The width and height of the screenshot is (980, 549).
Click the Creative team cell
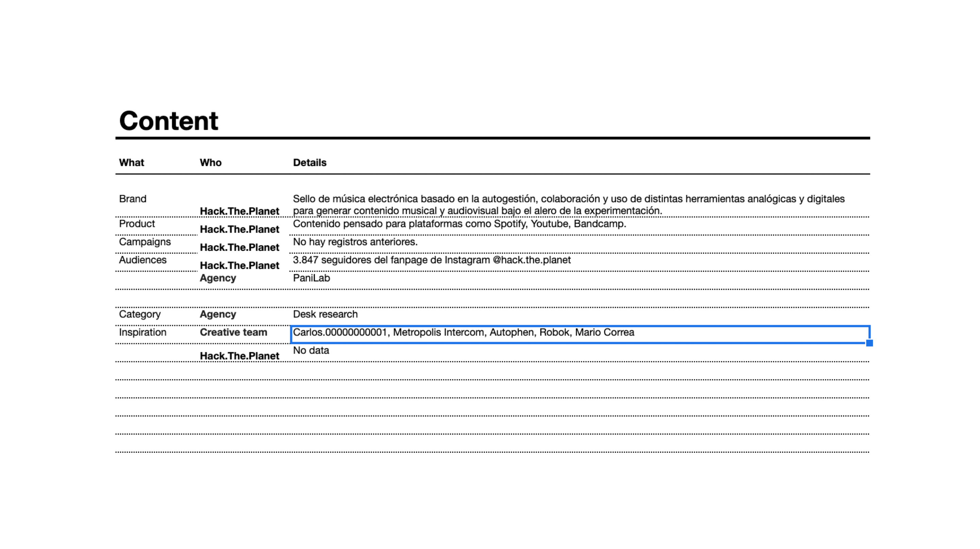coord(233,332)
